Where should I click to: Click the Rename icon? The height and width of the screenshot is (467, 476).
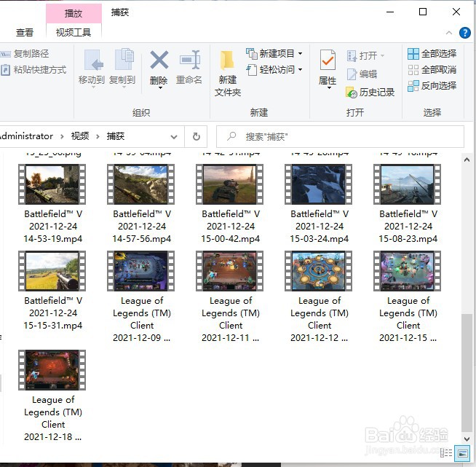(x=189, y=60)
